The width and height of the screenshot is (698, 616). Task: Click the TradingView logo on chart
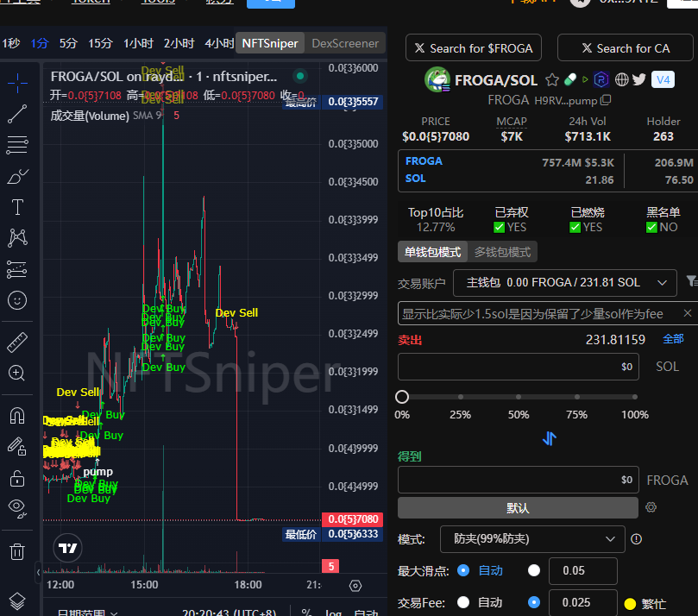67,548
